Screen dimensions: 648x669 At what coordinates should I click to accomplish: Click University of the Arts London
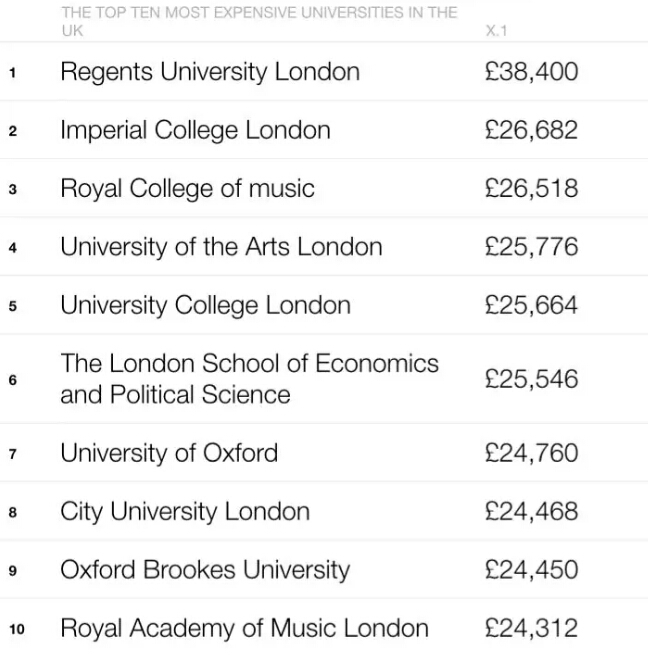tap(221, 247)
